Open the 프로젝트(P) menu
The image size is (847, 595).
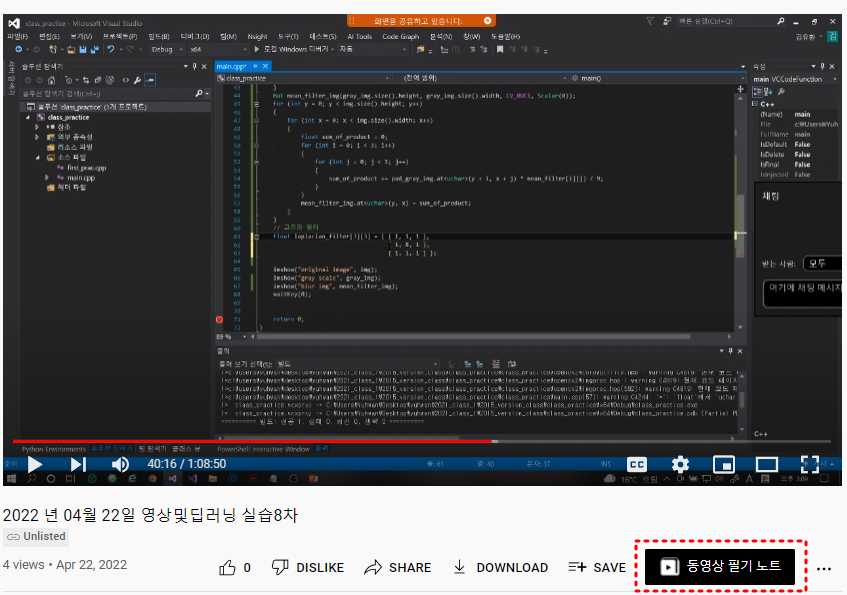(x=120, y=36)
